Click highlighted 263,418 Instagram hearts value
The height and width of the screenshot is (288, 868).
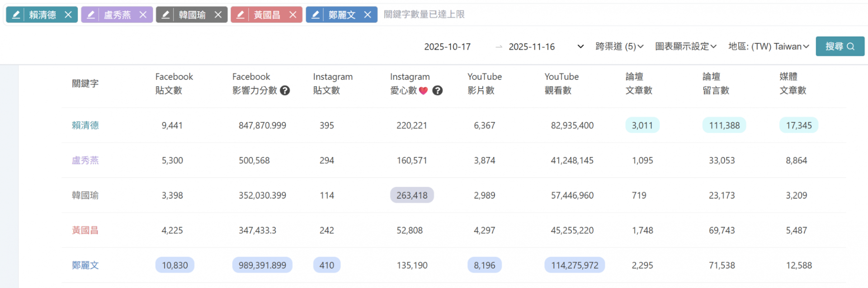(x=412, y=195)
